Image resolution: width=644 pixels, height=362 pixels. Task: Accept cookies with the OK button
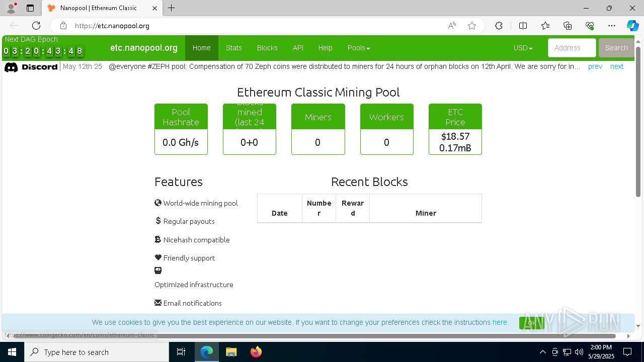coord(531,323)
